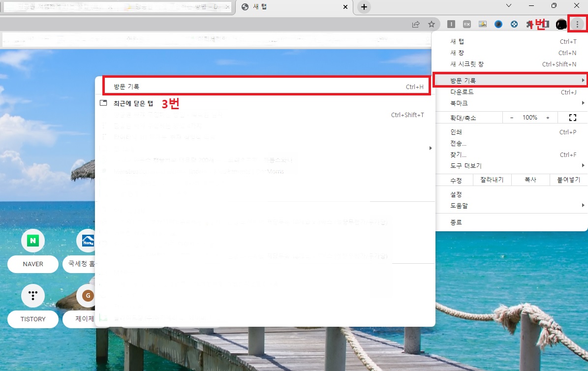Image resolution: width=588 pixels, height=371 pixels.
Task: Click the minus zoom-out control in 확대/축소
Action: click(512, 117)
